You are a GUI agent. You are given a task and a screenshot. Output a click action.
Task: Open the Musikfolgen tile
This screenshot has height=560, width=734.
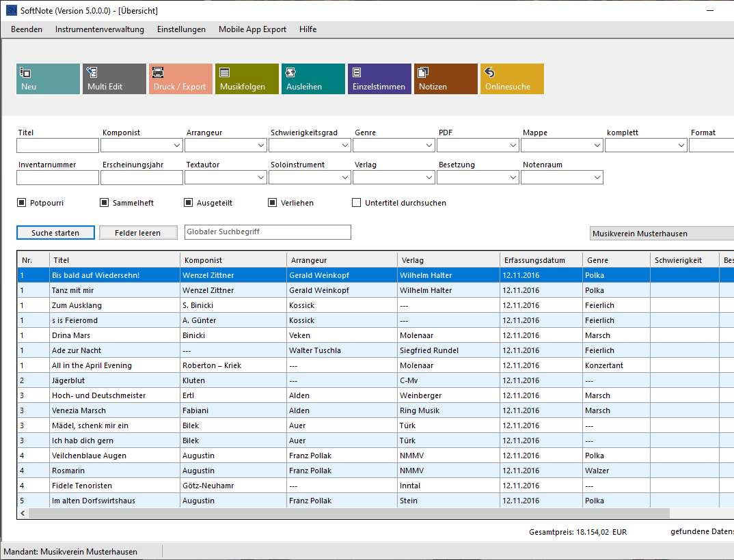tap(247, 79)
